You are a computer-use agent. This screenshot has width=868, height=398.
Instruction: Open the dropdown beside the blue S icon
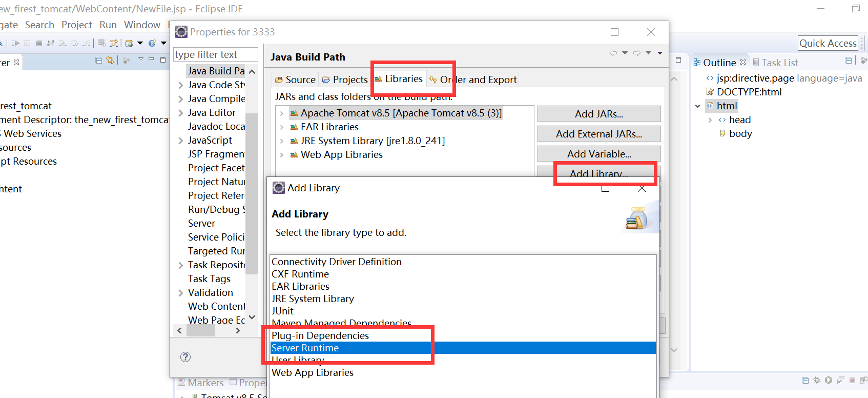(163, 44)
